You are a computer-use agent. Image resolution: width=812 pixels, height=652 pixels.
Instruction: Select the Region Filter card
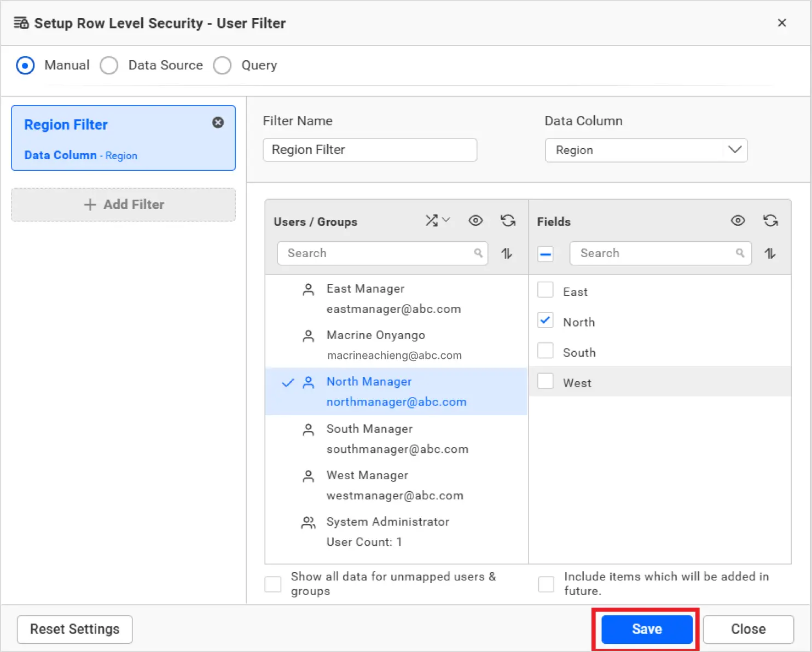tap(124, 138)
